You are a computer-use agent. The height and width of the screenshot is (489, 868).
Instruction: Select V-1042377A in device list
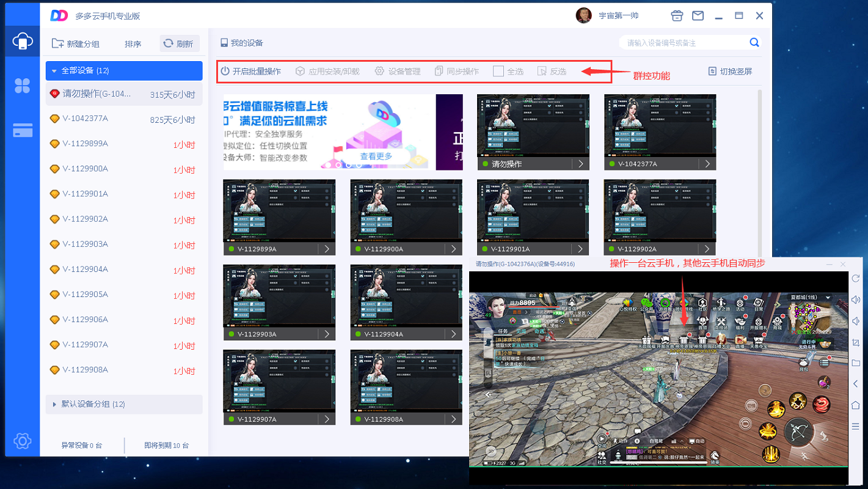(124, 119)
